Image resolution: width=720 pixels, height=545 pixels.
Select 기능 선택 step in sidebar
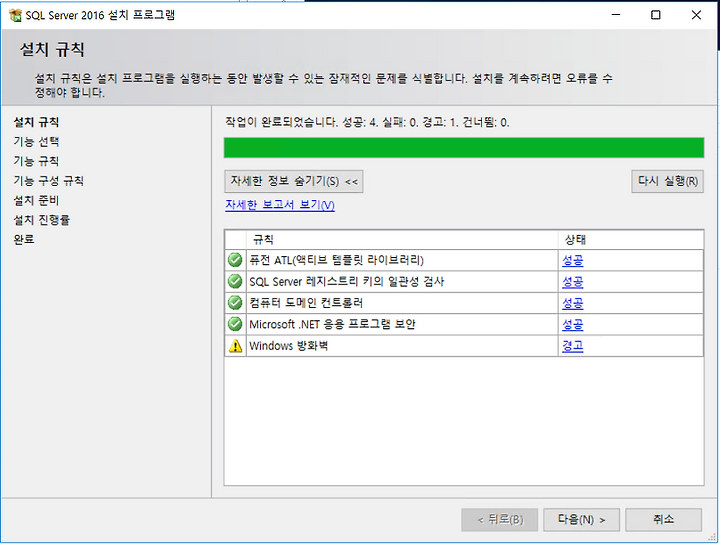tap(36, 142)
